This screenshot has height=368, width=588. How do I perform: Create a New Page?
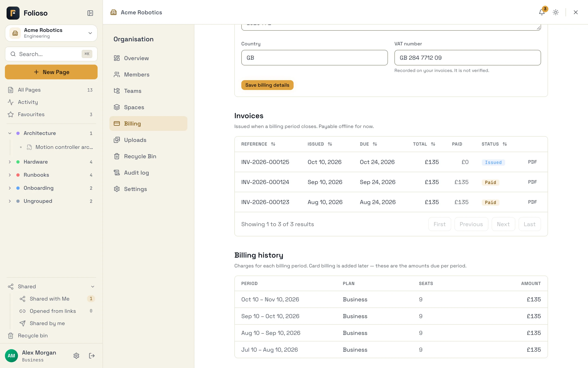pyautogui.click(x=51, y=72)
